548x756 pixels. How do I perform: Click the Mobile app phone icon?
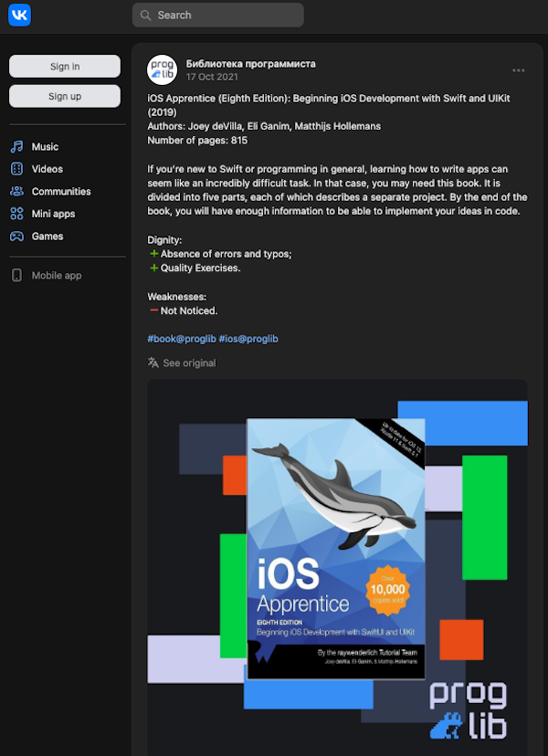coord(16,276)
